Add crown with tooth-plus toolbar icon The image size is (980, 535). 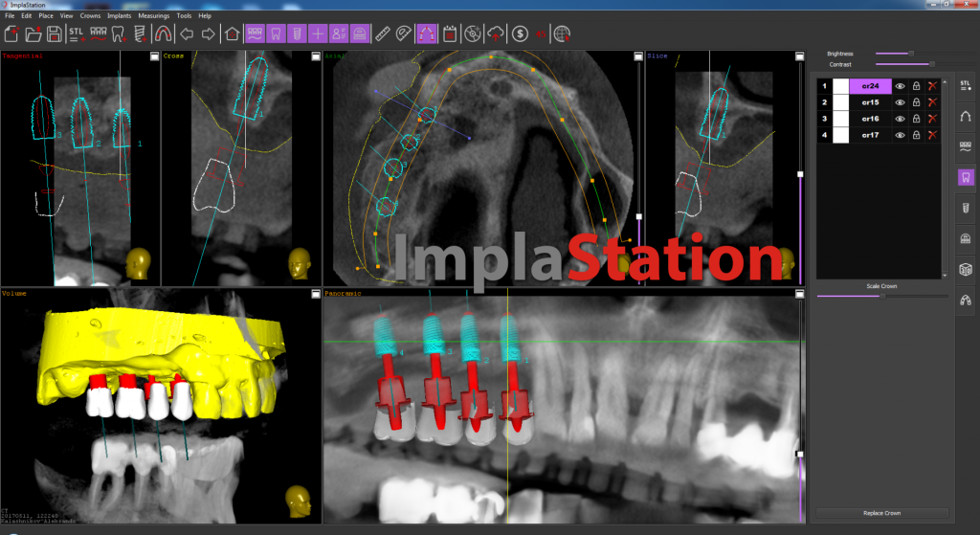pos(119,33)
